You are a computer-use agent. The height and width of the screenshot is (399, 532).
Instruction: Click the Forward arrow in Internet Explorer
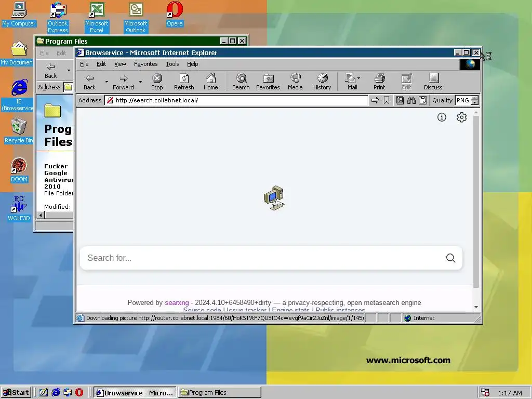(x=123, y=82)
